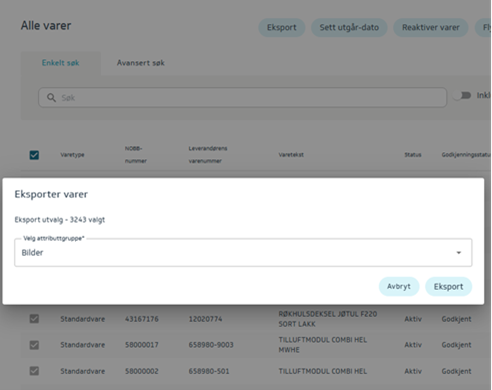Switch to the Avansert søk tab

(141, 63)
